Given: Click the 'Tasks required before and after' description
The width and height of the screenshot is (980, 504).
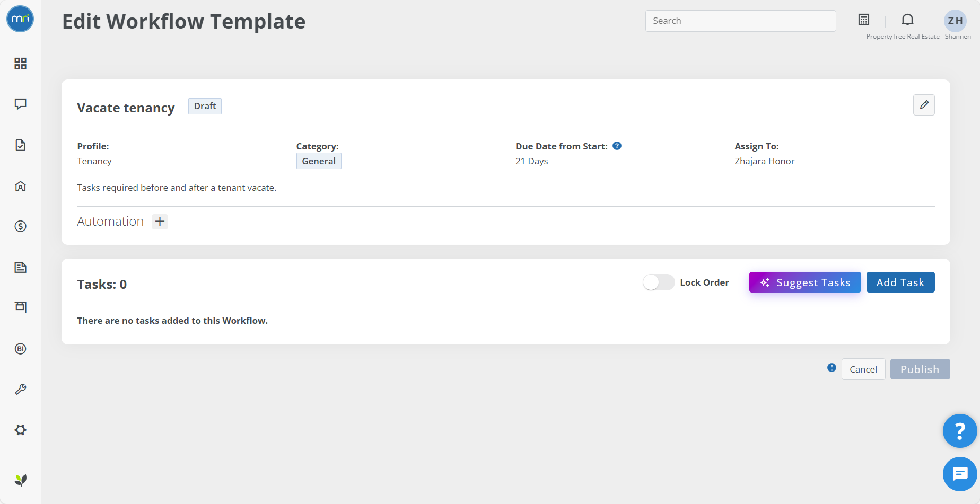Looking at the screenshot, I should (x=177, y=188).
